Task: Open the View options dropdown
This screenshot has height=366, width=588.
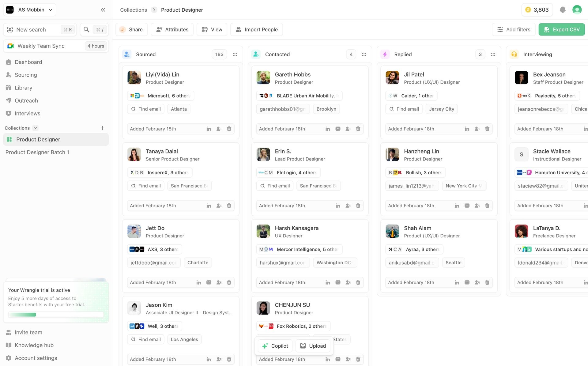Action: (x=212, y=29)
